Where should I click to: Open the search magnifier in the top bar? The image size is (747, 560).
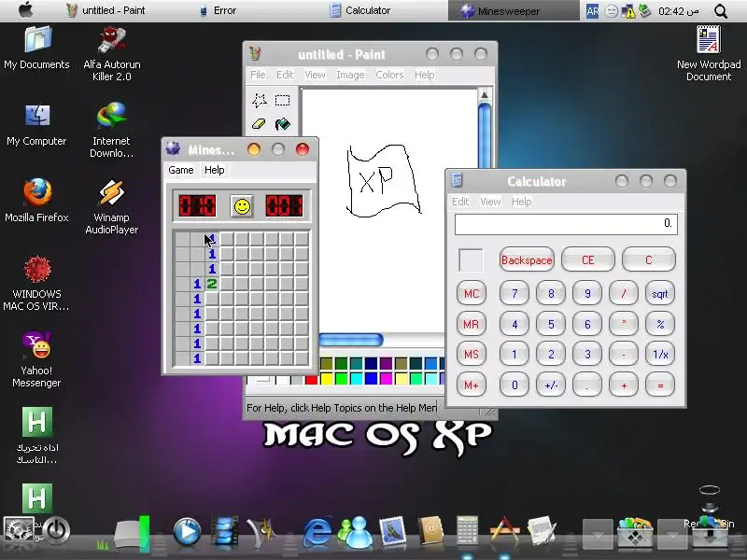(721, 11)
